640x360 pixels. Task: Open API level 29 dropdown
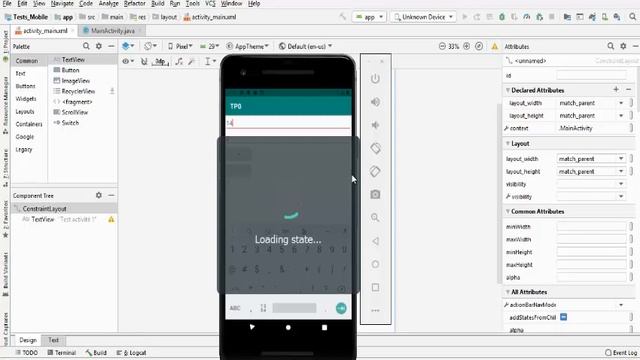click(x=209, y=47)
